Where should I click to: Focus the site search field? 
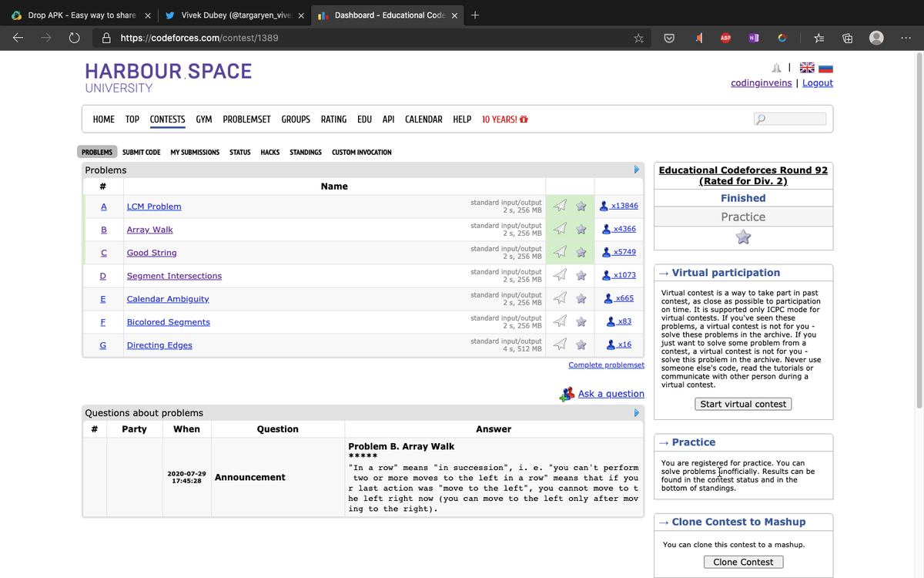click(x=790, y=119)
